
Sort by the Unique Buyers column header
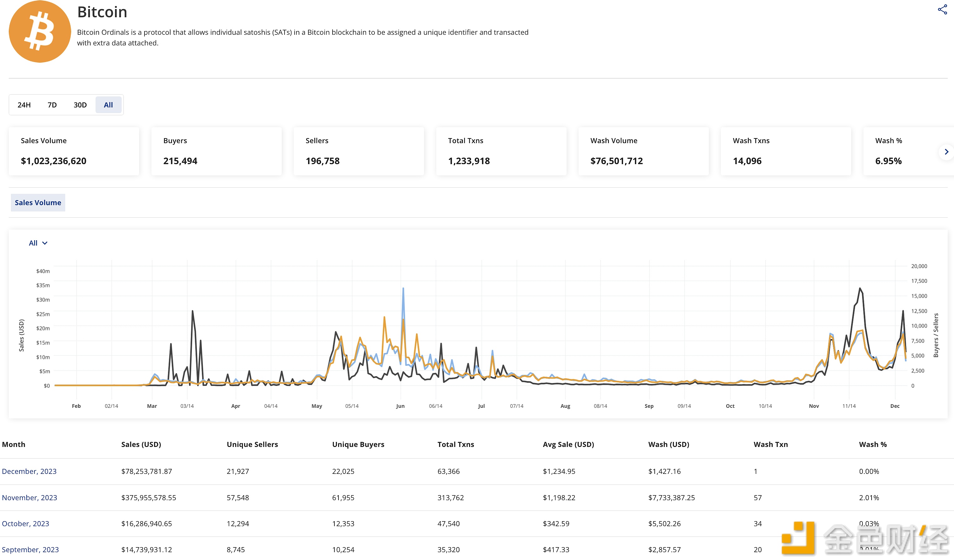[x=358, y=444]
